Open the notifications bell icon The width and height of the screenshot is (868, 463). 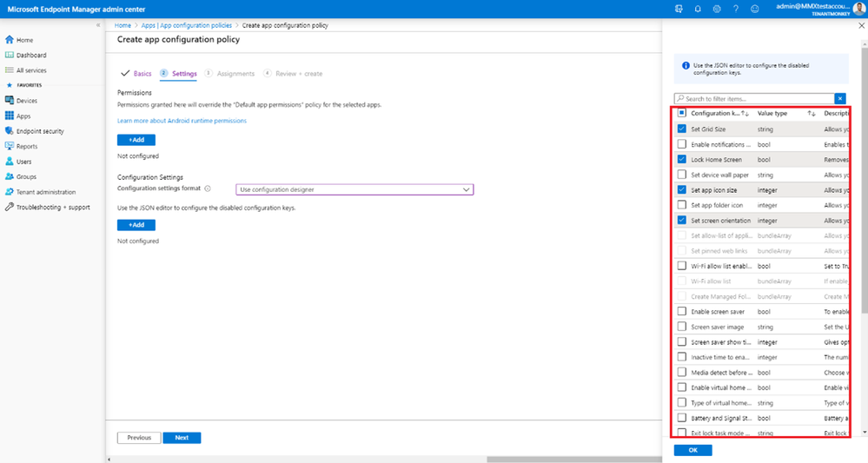[698, 9]
